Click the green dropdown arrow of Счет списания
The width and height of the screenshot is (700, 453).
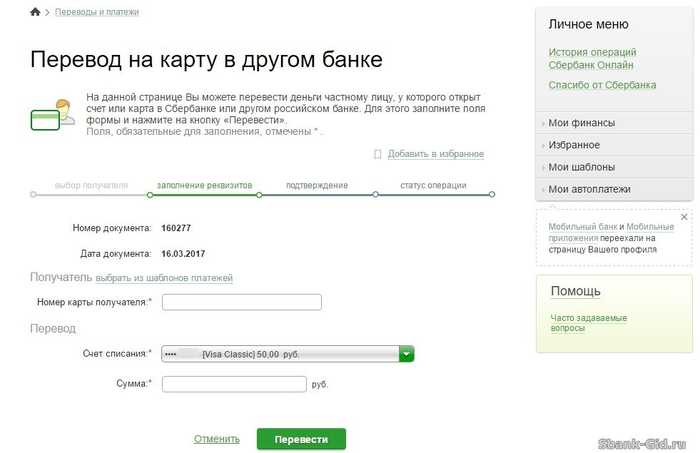pyautogui.click(x=406, y=354)
